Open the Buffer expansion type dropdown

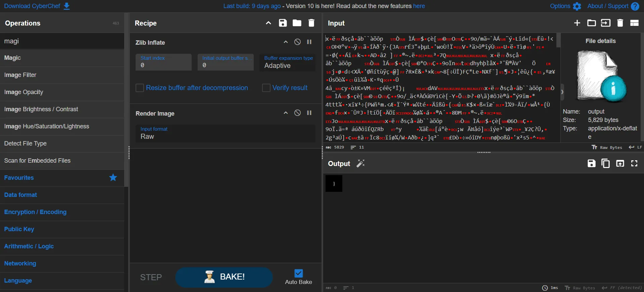coord(288,62)
